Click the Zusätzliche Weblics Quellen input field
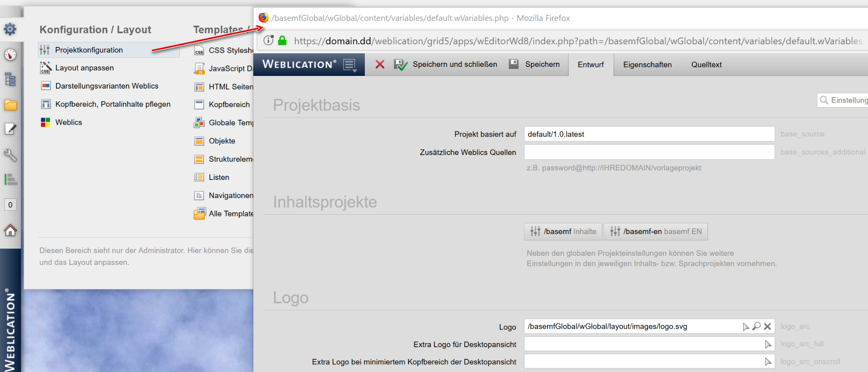The image size is (868, 372). [x=649, y=152]
